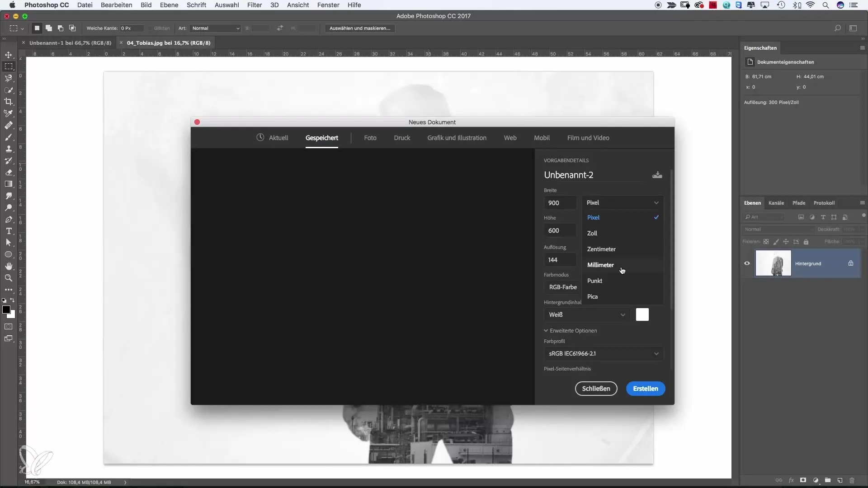Click delete layer trash icon

[852, 480]
